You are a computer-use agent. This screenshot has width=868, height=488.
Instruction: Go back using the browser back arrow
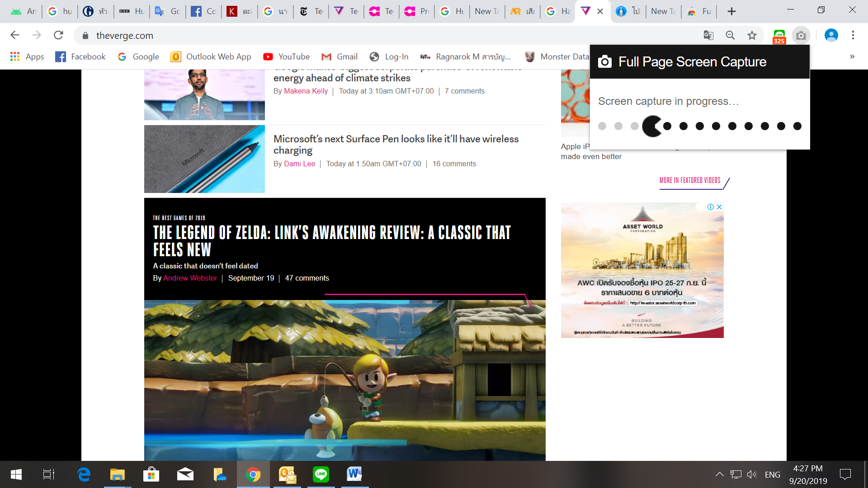click(15, 35)
